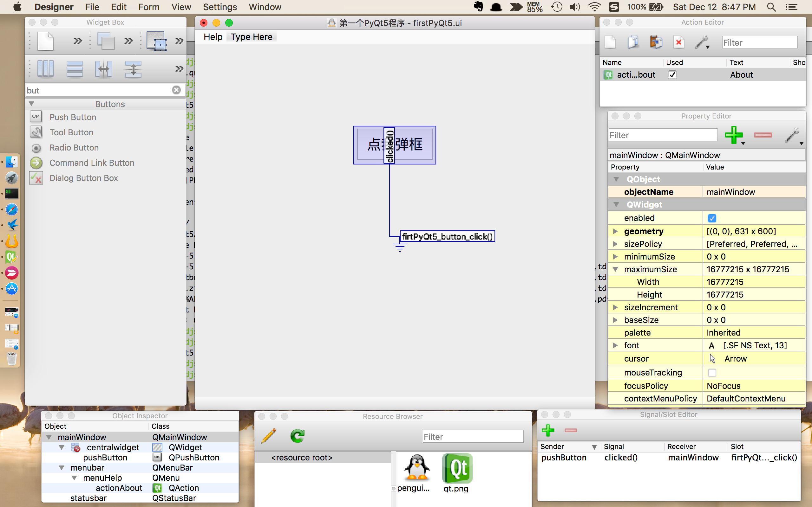Toggle the enabled property checkbox
812x507 pixels.
(x=712, y=218)
